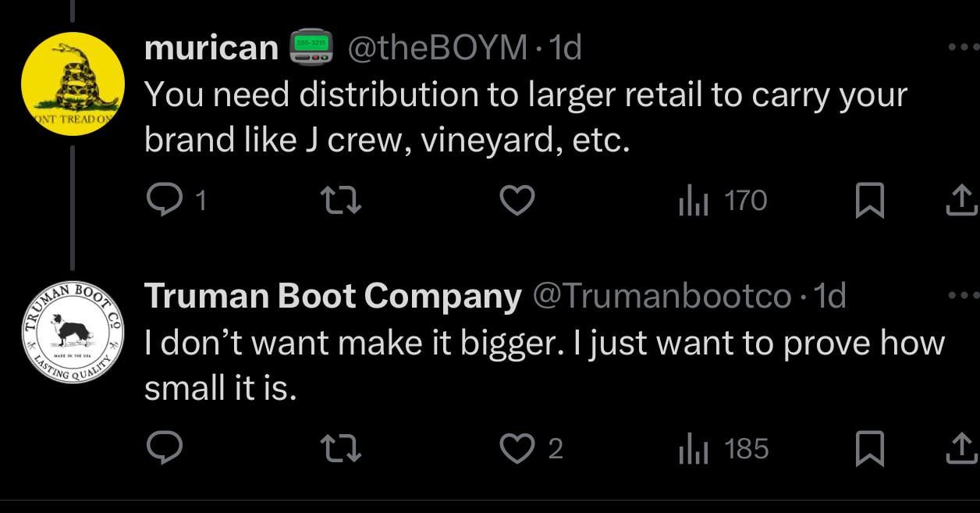The height and width of the screenshot is (513, 980).
Task: Like murican's tweet
Action: (516, 201)
